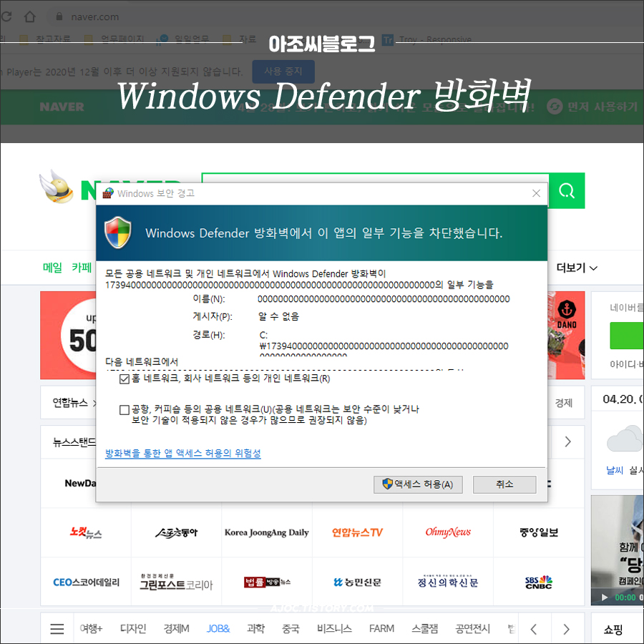Click the play icon on video thumbnail
Viewport: 644px width, 644px height.
point(604,597)
